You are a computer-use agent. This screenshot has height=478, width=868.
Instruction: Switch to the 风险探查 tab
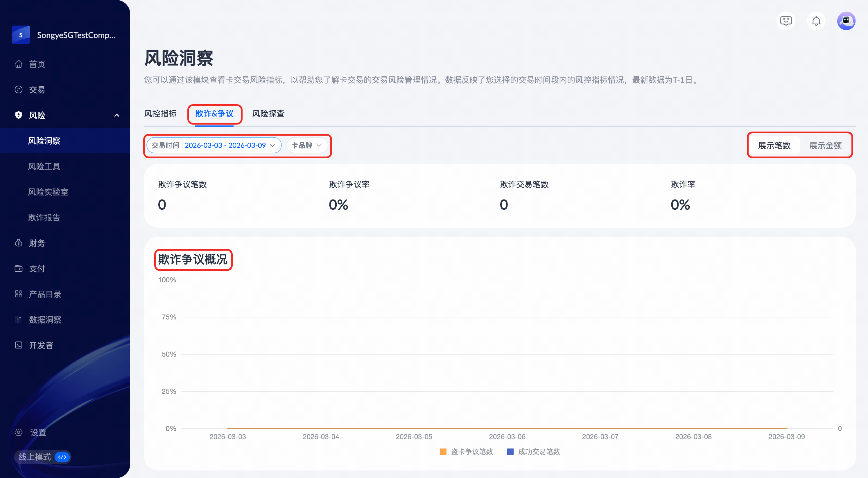[x=268, y=114]
